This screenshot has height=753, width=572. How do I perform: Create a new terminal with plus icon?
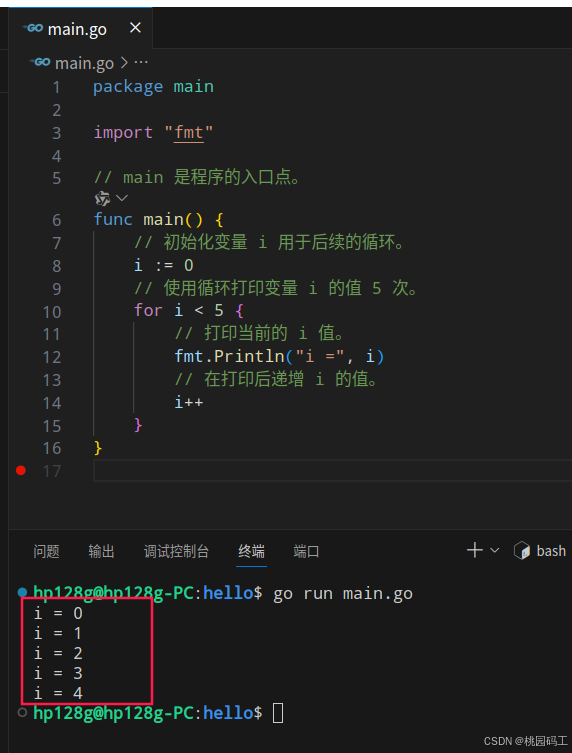pos(475,550)
